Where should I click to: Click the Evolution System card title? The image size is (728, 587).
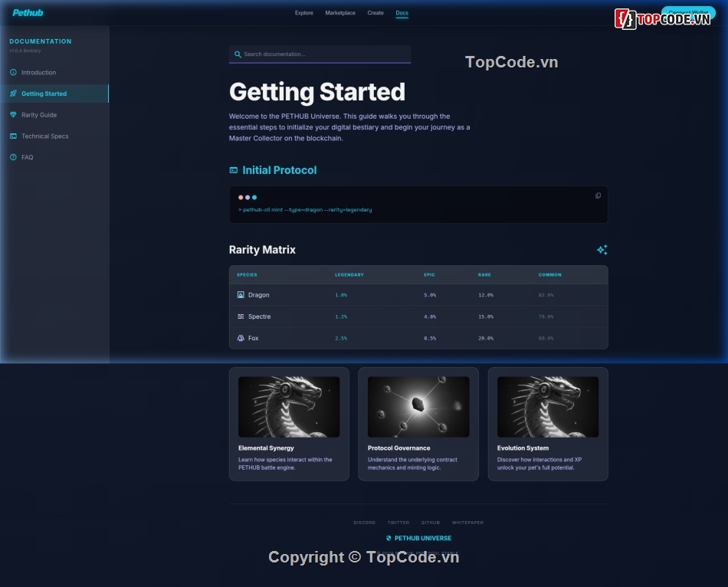click(523, 448)
